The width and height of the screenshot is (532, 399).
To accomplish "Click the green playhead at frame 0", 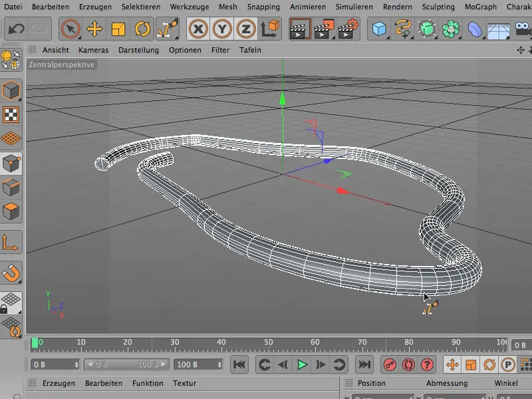I will click(x=35, y=342).
